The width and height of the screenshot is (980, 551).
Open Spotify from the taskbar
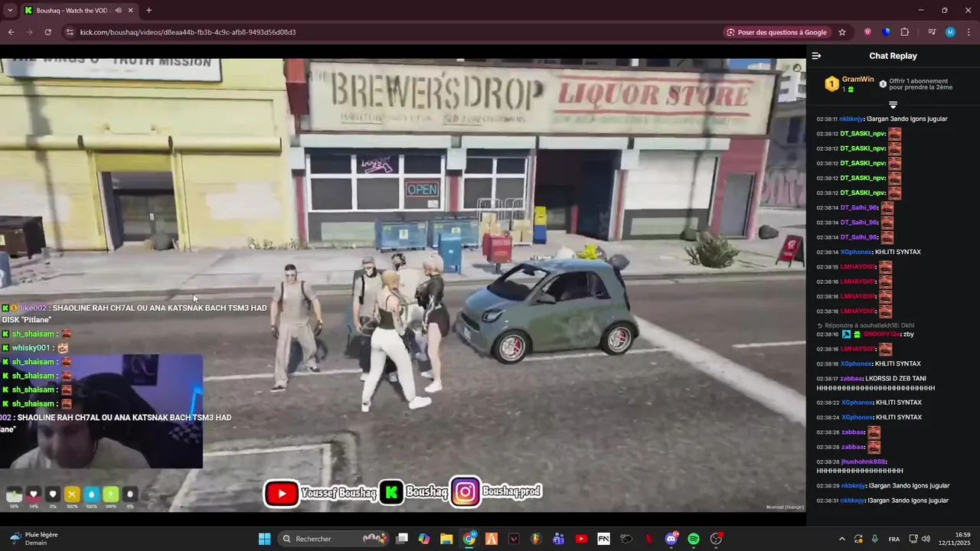click(x=694, y=539)
